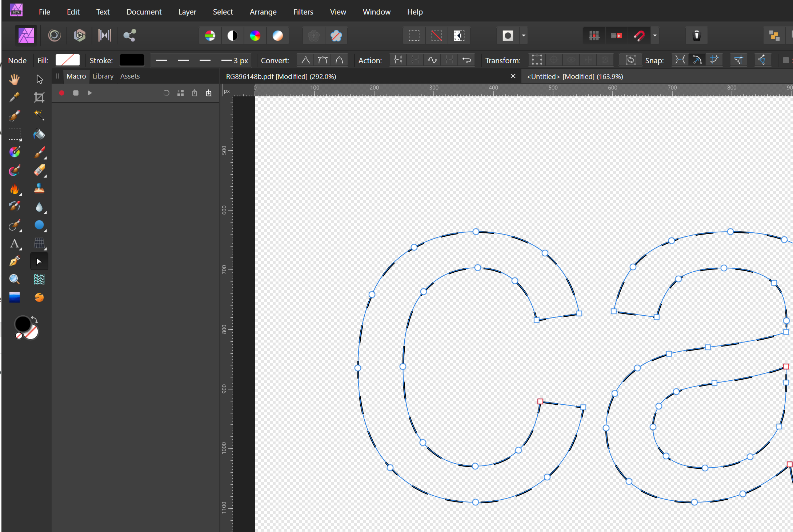
Task: Select the Pen tool
Action: [x=15, y=261]
